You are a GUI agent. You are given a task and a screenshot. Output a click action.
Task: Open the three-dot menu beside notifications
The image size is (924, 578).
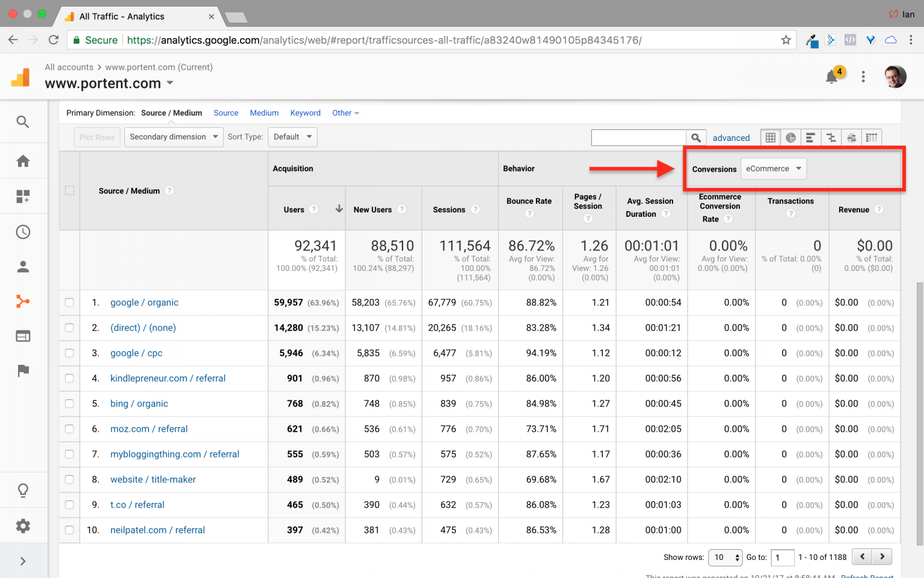tap(863, 76)
